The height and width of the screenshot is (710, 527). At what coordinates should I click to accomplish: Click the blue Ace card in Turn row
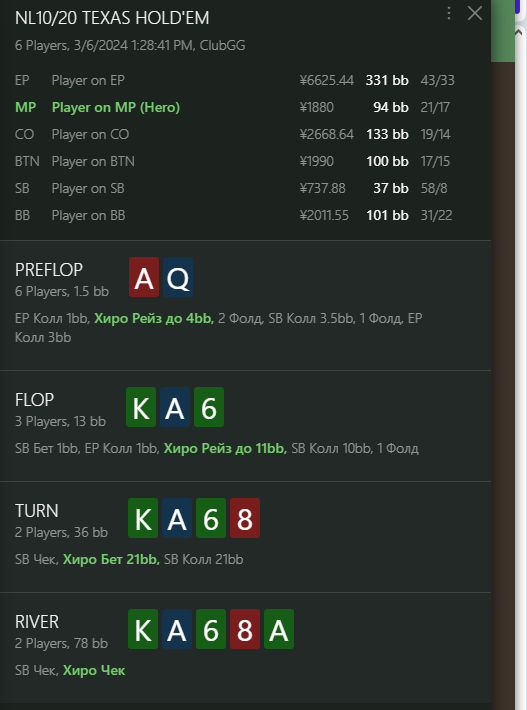click(177, 518)
